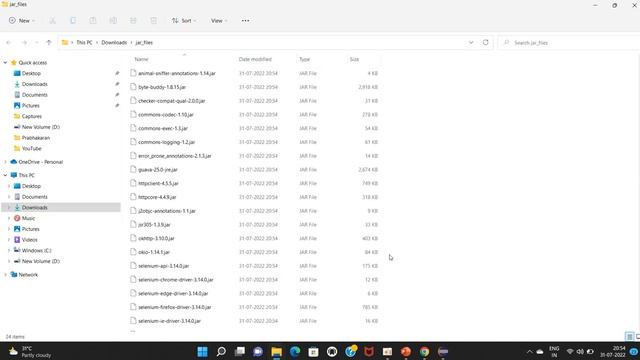
Task: Sort by the Name column header
Action: click(142, 59)
